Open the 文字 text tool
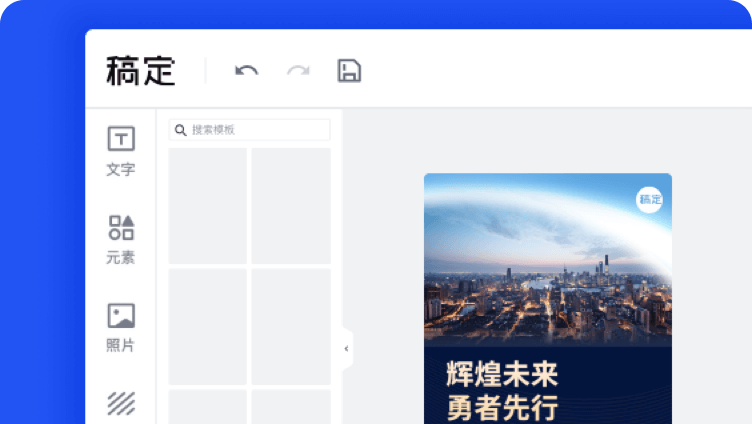 [121, 151]
